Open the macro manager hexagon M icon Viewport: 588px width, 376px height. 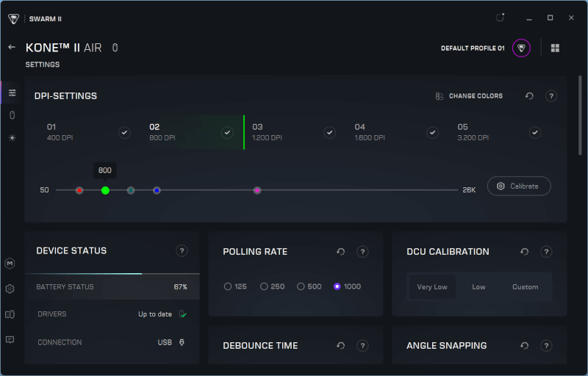[10, 264]
